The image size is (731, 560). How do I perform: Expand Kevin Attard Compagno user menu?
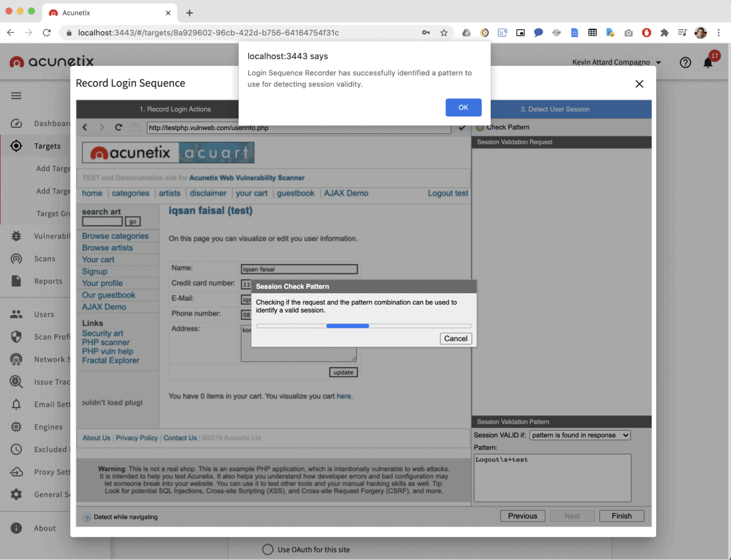617,62
